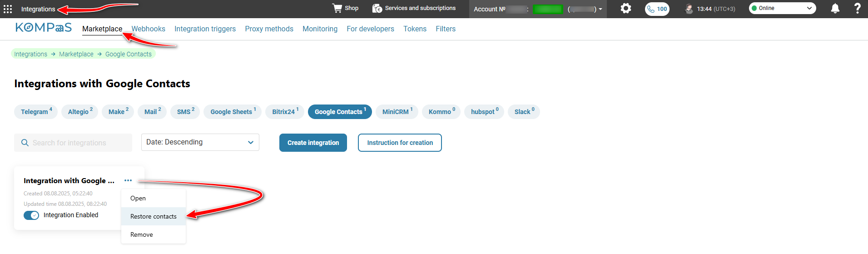The width and height of the screenshot is (868, 254).
Task: Open the Online status dropdown
Action: click(782, 8)
